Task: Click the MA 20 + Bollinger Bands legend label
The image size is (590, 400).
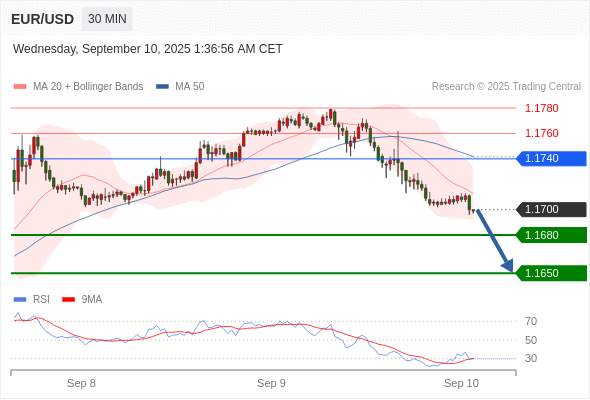Action: 88,86
